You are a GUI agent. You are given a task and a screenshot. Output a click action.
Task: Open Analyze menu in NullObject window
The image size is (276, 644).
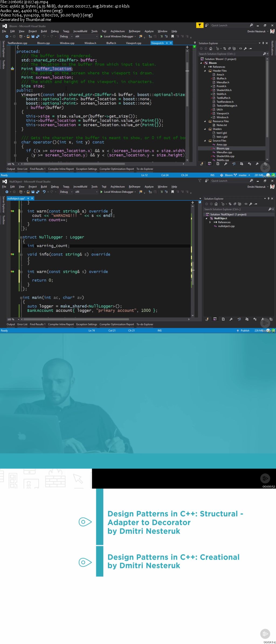pos(149,187)
